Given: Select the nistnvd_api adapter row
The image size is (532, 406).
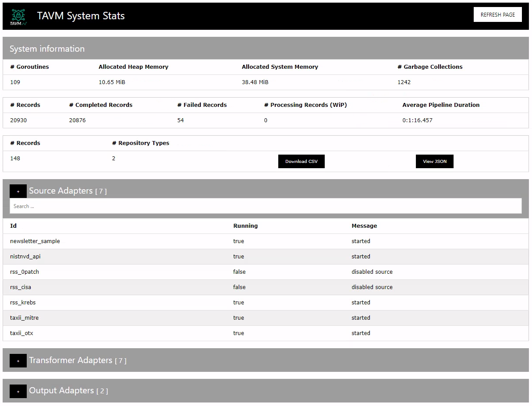Looking at the screenshot, I should tap(25, 257).
